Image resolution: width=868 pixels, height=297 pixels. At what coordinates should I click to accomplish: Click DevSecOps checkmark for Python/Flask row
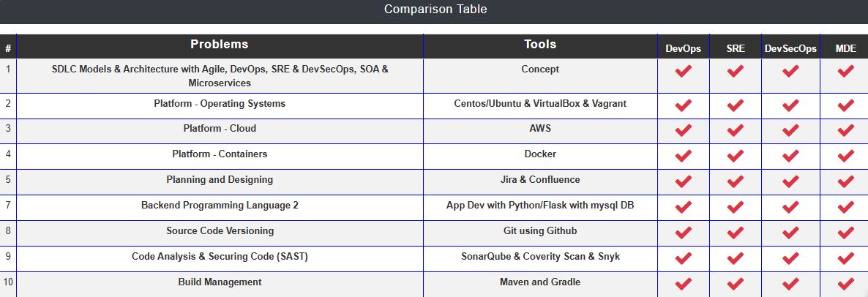790,208
